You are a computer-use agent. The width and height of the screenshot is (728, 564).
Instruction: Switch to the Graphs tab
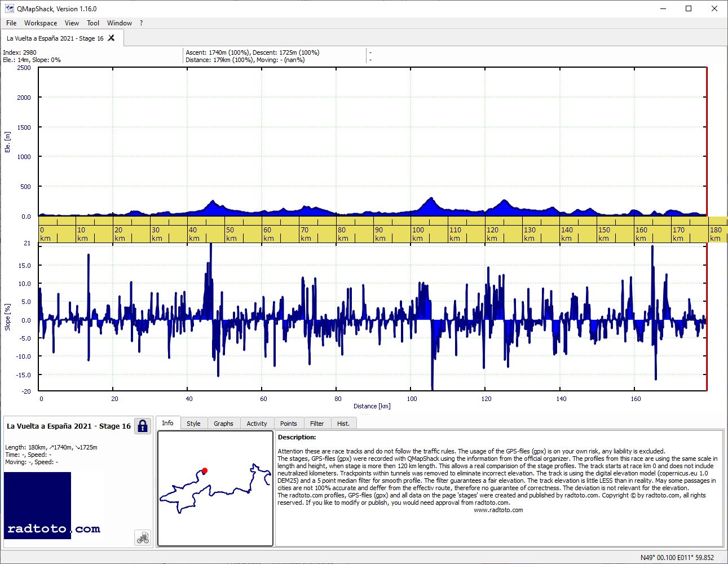[223, 424]
